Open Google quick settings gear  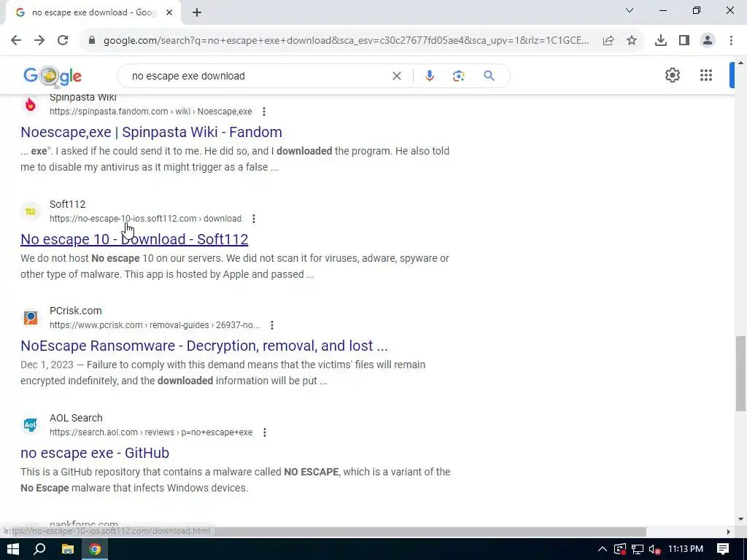point(672,75)
